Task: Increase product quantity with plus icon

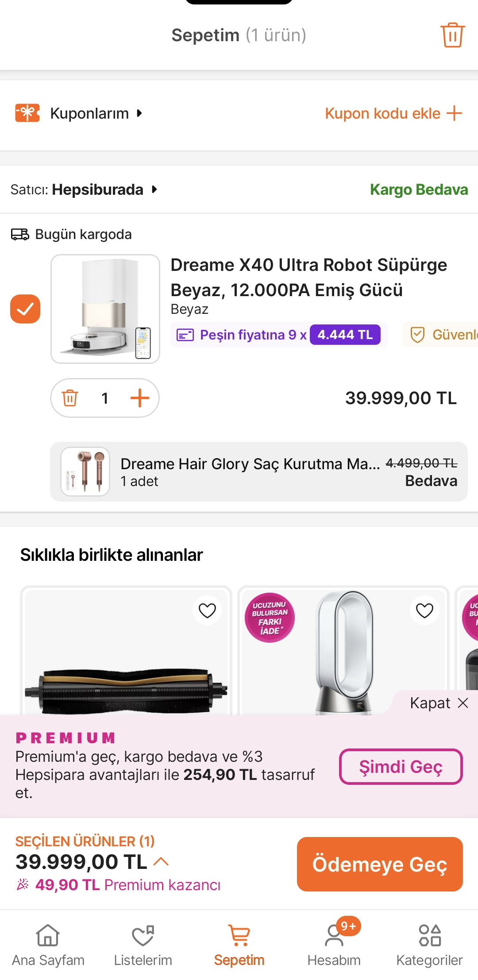Action: coord(139,398)
